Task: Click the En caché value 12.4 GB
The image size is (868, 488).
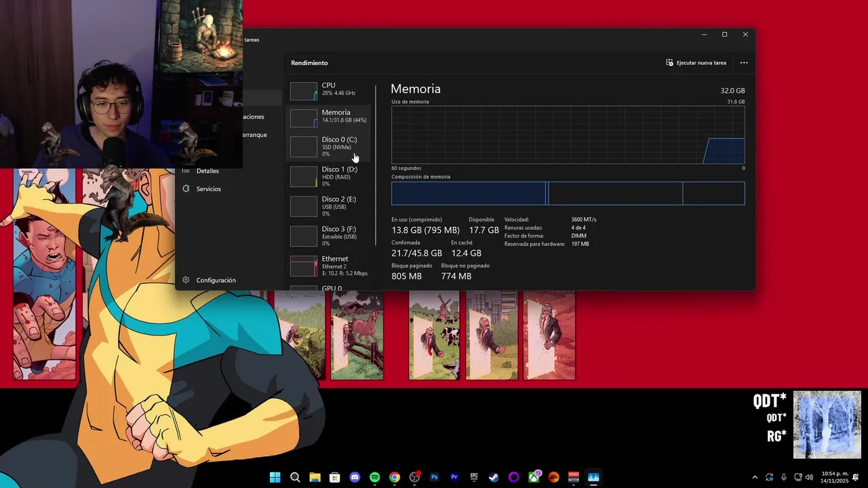Action: click(x=466, y=253)
